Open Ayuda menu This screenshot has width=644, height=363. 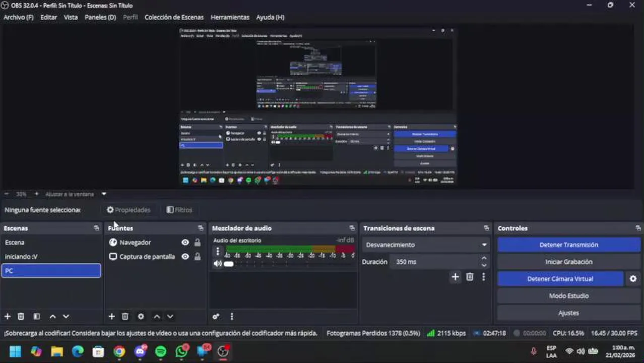click(x=270, y=17)
